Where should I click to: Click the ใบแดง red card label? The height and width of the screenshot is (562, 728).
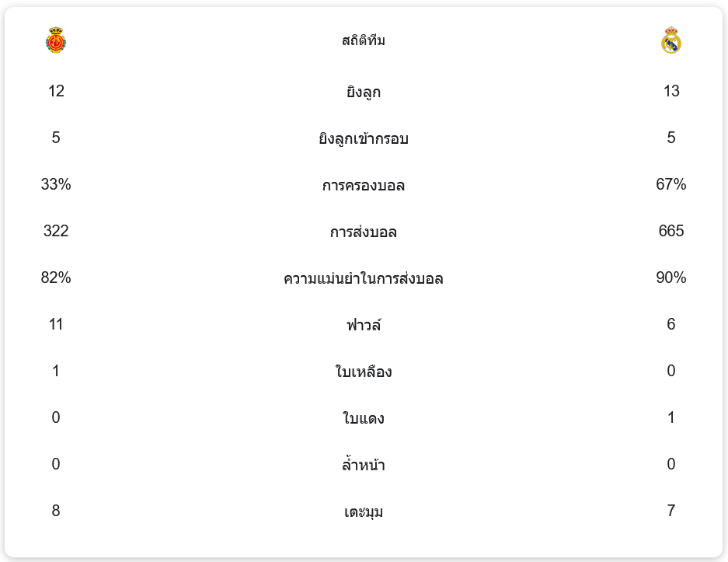point(364,419)
